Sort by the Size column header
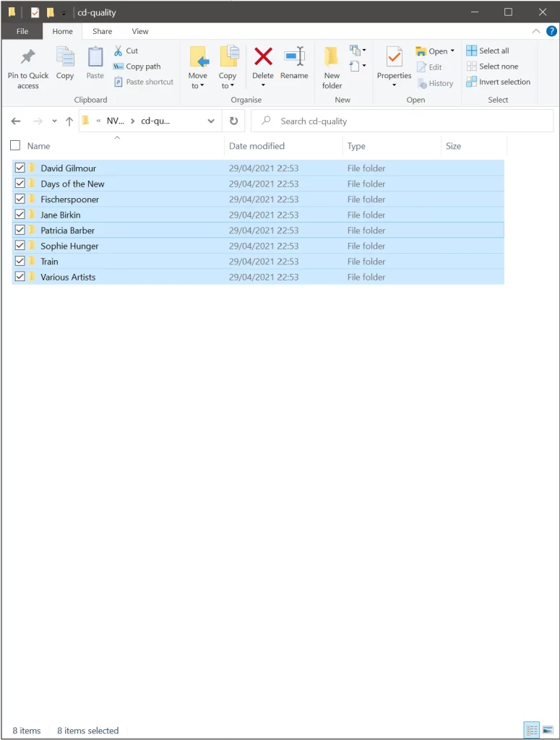The width and height of the screenshot is (560, 740). [x=453, y=146]
